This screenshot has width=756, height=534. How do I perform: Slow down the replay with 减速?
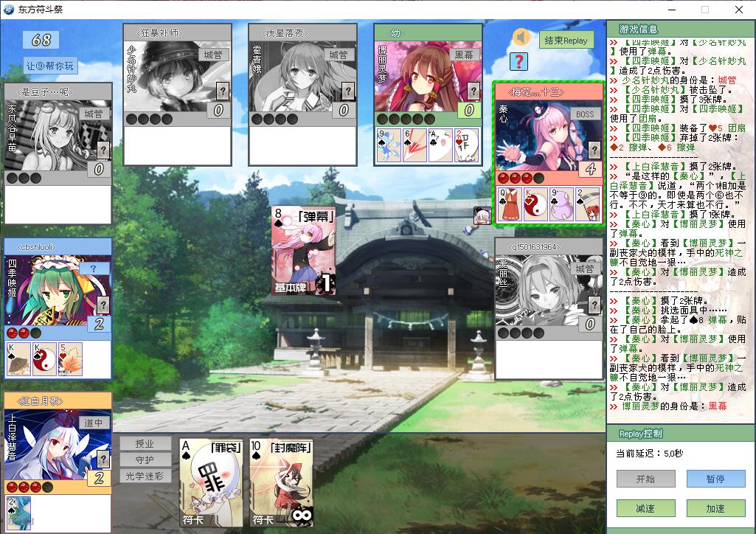(645, 508)
